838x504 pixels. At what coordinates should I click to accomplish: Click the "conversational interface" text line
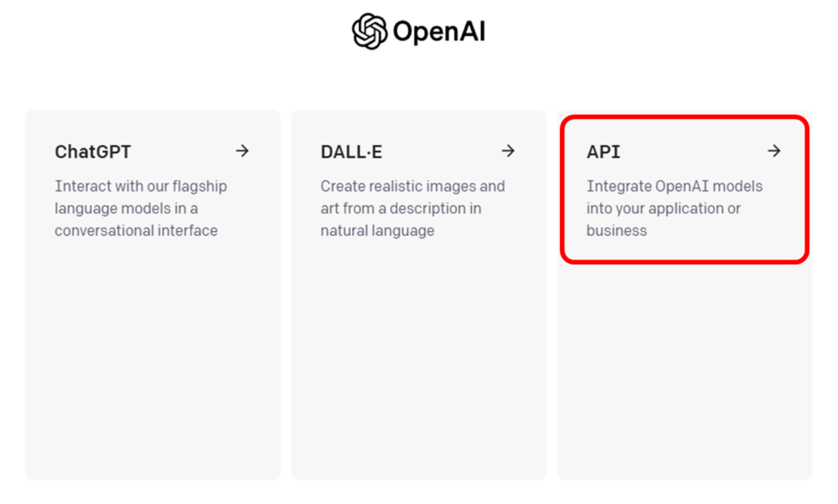136,230
